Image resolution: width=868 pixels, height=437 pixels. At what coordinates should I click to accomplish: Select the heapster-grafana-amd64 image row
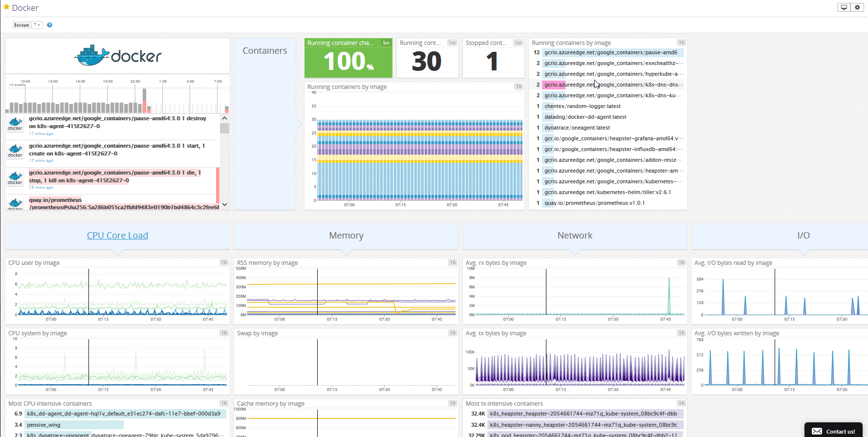click(608, 138)
